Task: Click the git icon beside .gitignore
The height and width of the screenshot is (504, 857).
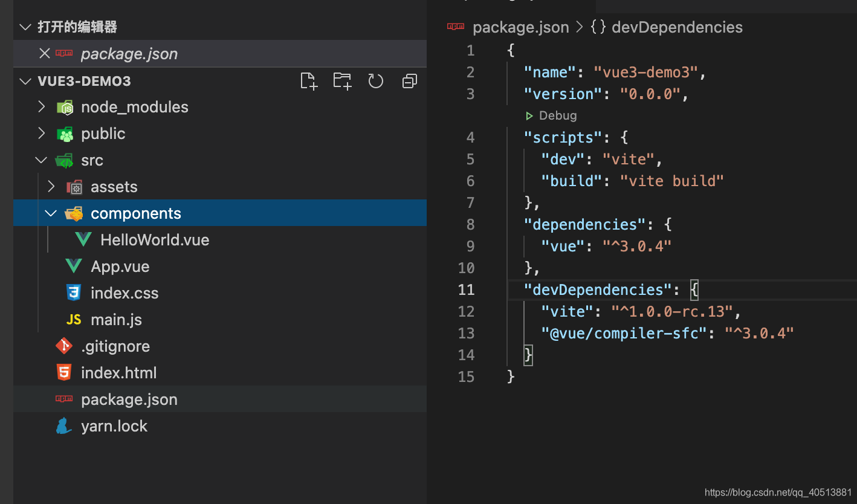Action: (63, 346)
